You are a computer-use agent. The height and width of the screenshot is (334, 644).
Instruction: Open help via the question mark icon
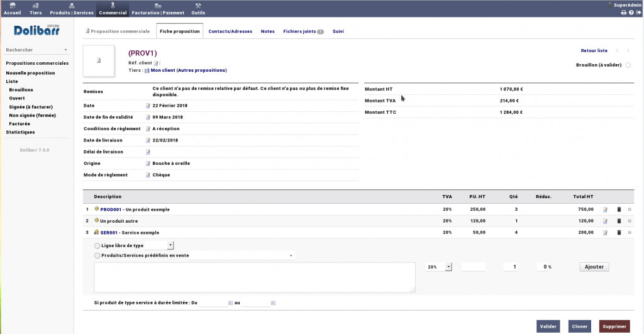(631, 13)
